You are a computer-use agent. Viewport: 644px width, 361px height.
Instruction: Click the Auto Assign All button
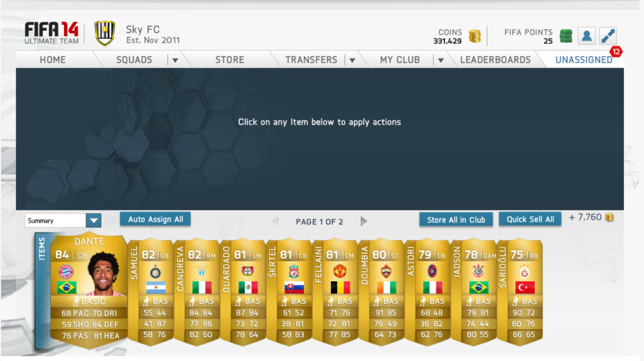click(155, 219)
